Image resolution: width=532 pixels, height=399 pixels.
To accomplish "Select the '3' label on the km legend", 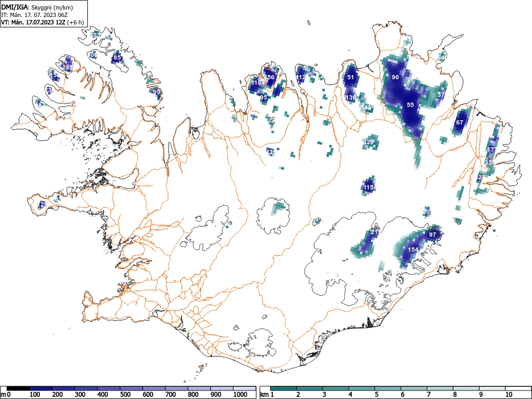I will pos(325,395).
